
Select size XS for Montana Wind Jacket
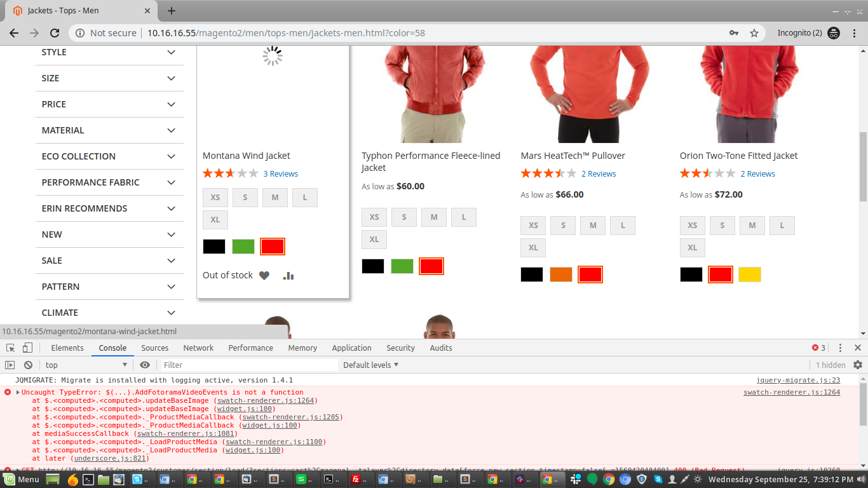pyautogui.click(x=215, y=198)
